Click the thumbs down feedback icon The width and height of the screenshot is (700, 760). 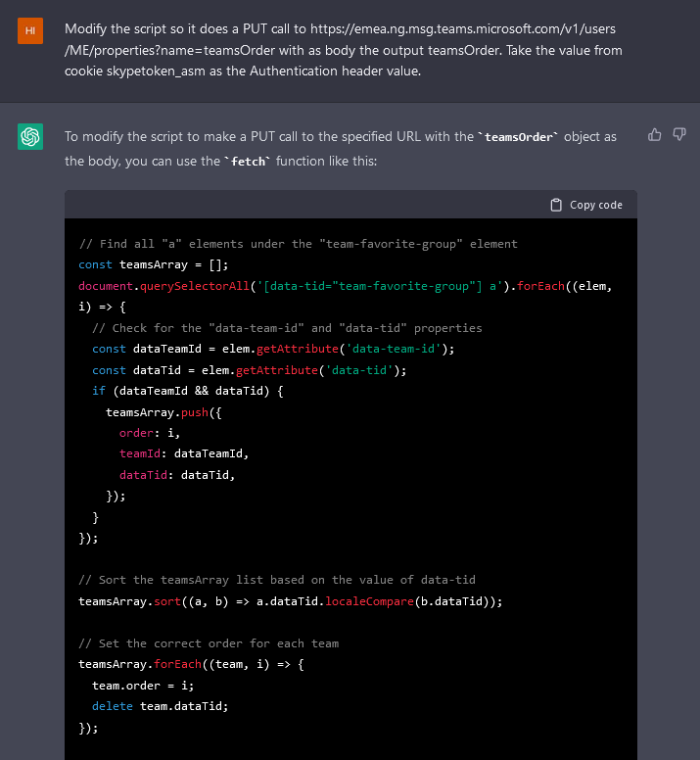click(x=679, y=135)
